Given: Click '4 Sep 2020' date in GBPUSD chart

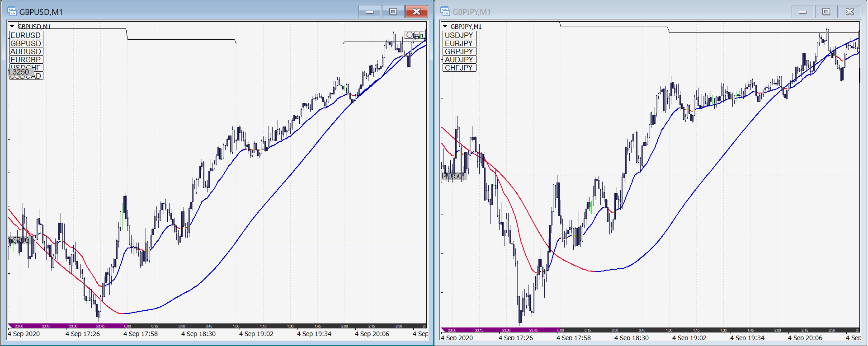Looking at the screenshot, I should click(x=24, y=334).
